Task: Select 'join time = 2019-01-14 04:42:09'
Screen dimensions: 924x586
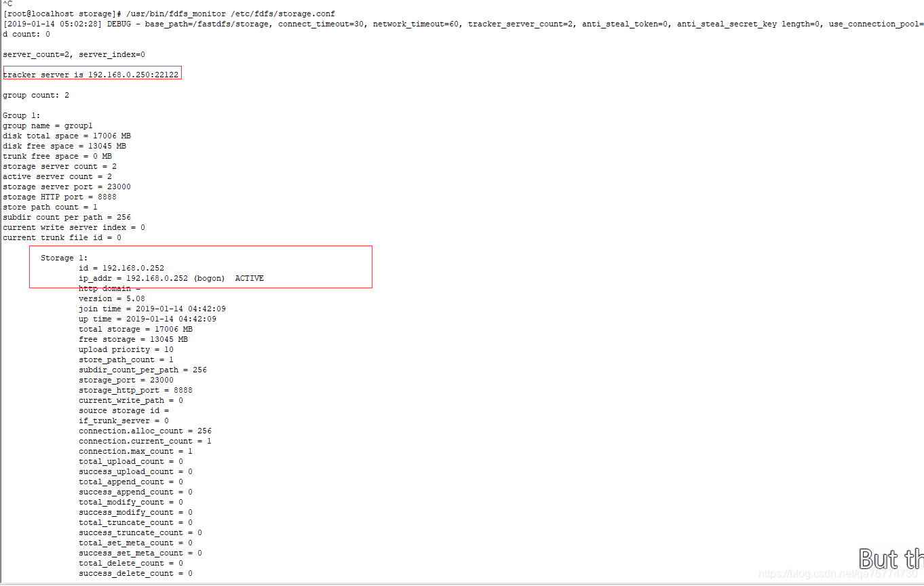Action: 153,309
